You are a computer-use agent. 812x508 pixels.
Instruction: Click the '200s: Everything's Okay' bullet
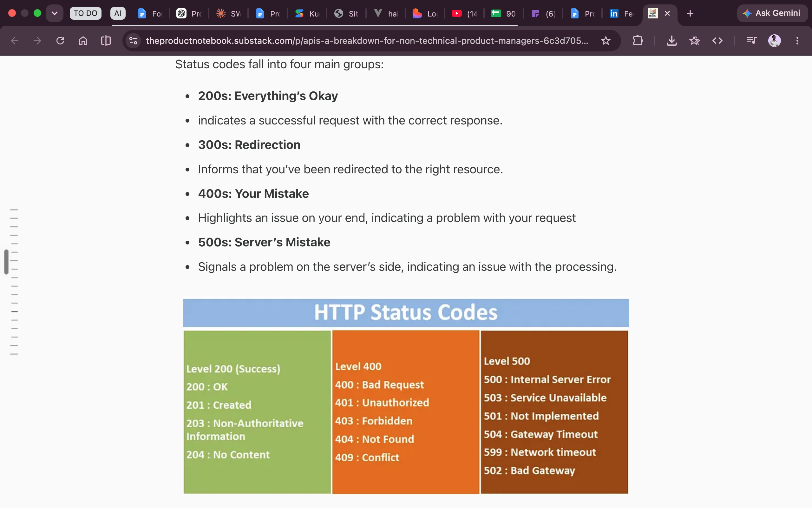click(268, 96)
